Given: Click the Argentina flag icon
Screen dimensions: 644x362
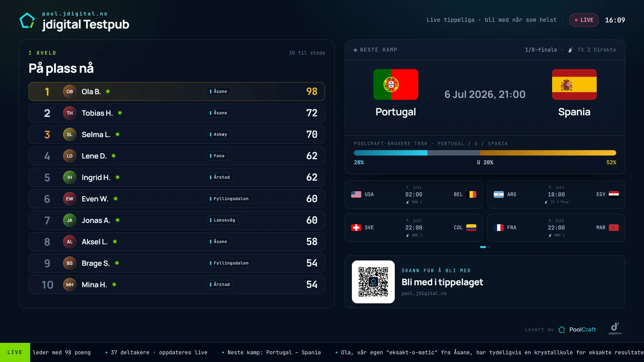Looking at the screenshot, I should tap(499, 194).
